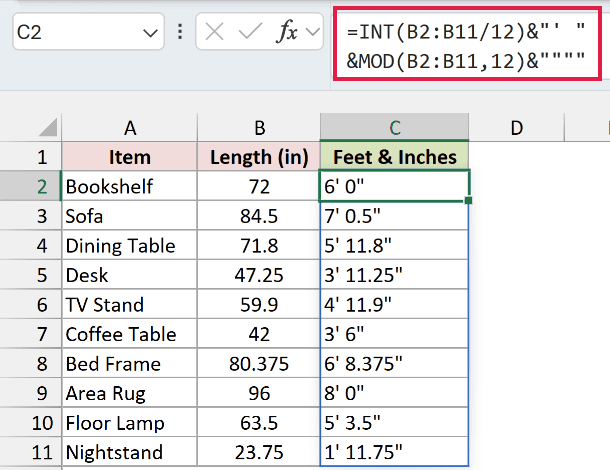Click the cell with value 42
The height and width of the screenshot is (470, 610).
(259, 334)
